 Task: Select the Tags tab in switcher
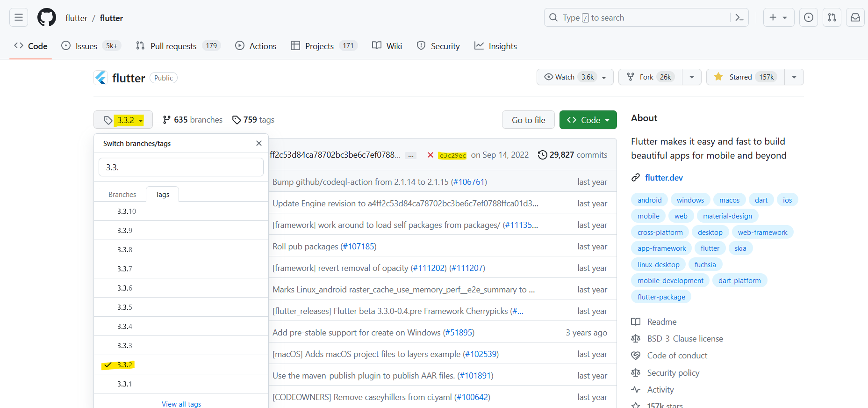[162, 194]
